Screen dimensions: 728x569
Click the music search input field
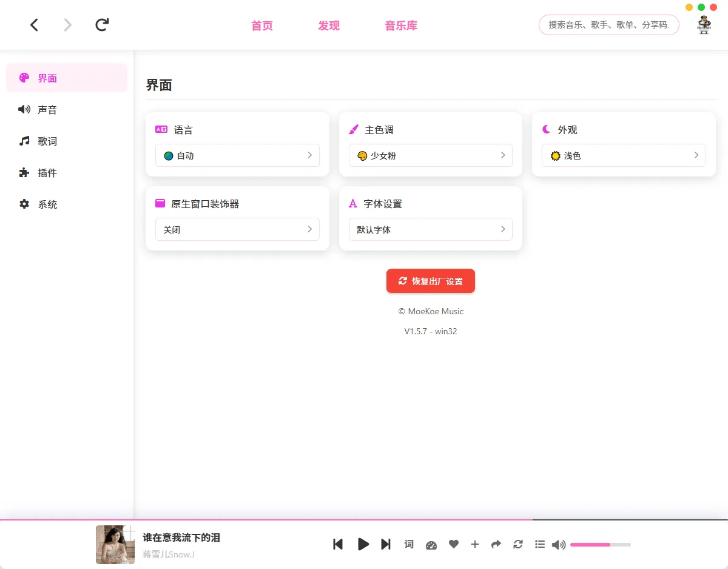click(x=608, y=25)
